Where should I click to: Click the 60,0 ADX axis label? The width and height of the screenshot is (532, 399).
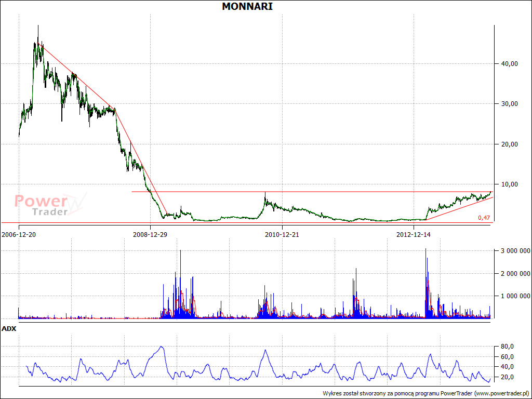(x=507, y=356)
